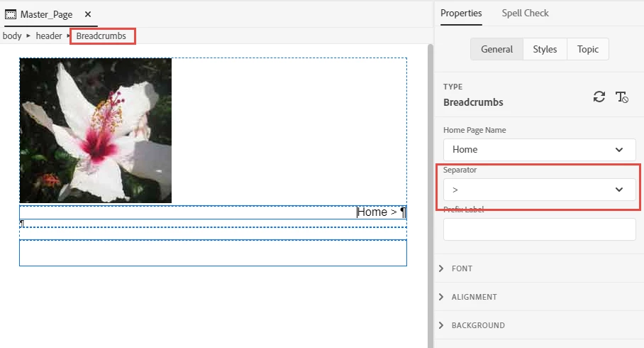
Task: Select the General properties tab
Action: click(x=496, y=50)
